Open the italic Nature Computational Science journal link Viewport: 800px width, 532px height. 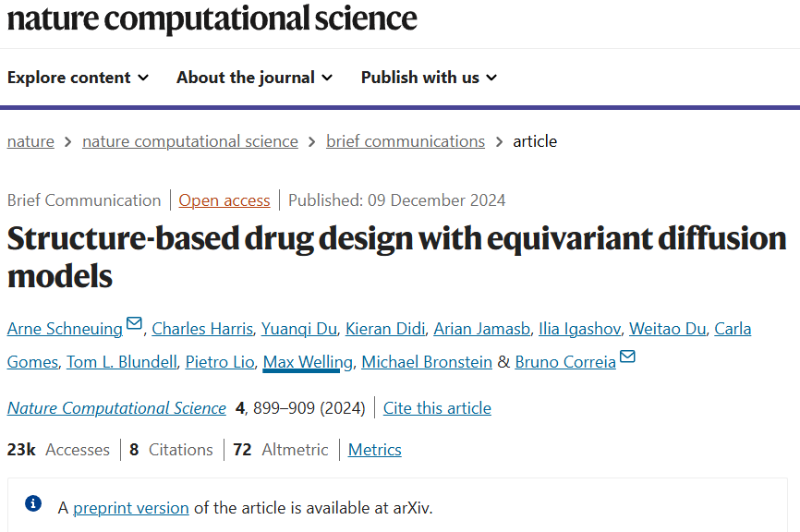pyautogui.click(x=116, y=408)
